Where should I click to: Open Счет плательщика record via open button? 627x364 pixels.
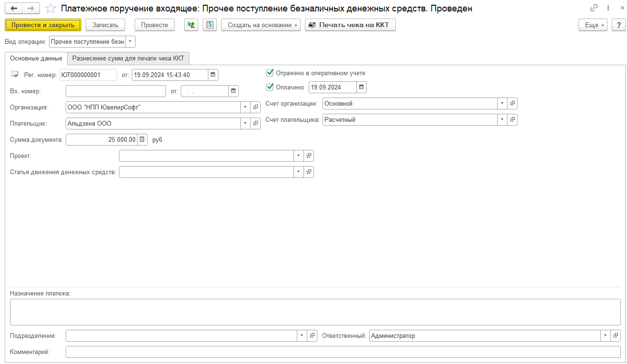point(512,119)
